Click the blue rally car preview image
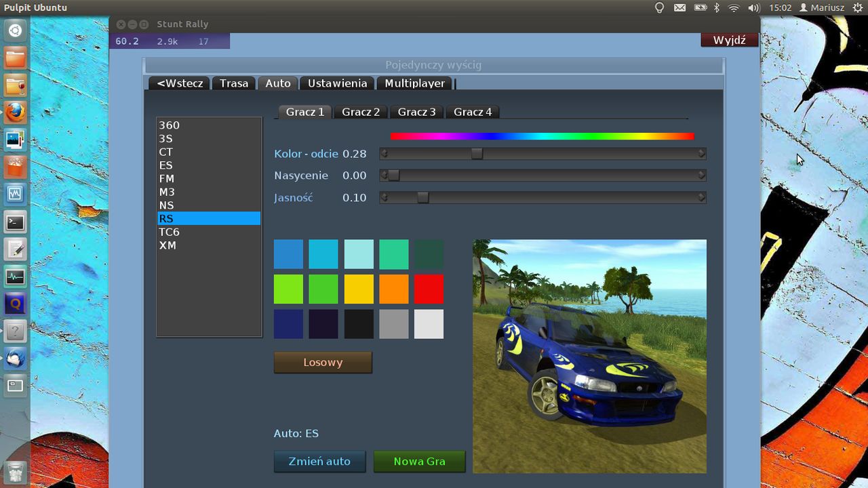 589,356
